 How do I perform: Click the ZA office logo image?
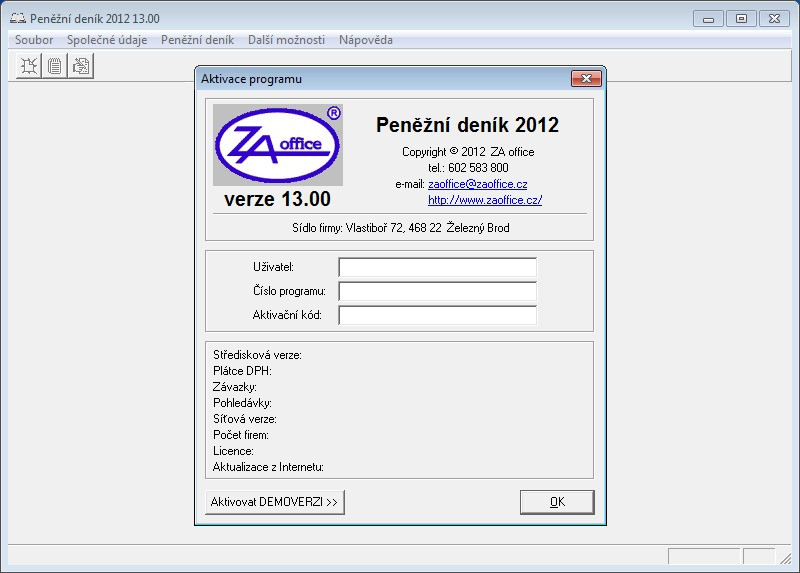[278, 145]
